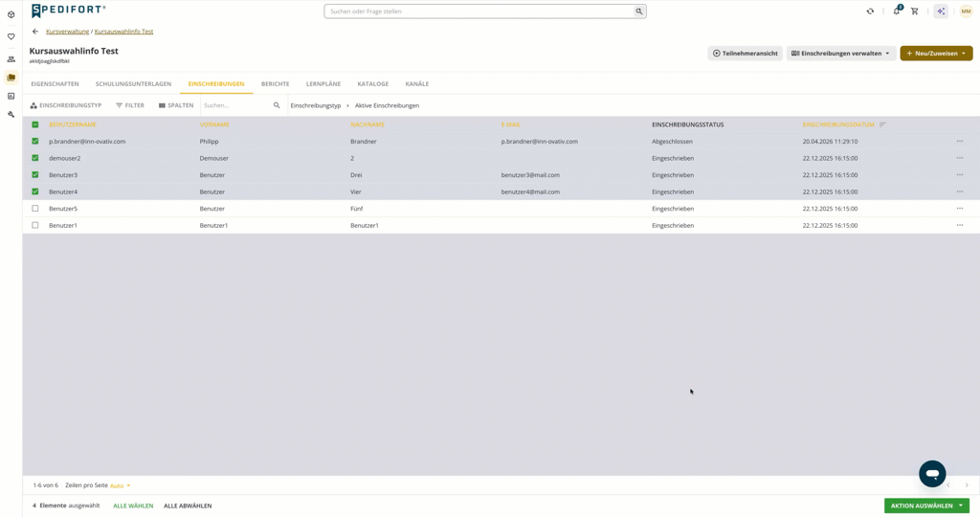Open the course folder sidebar icon
Screen dimensions: 980x517
click(x=11, y=78)
